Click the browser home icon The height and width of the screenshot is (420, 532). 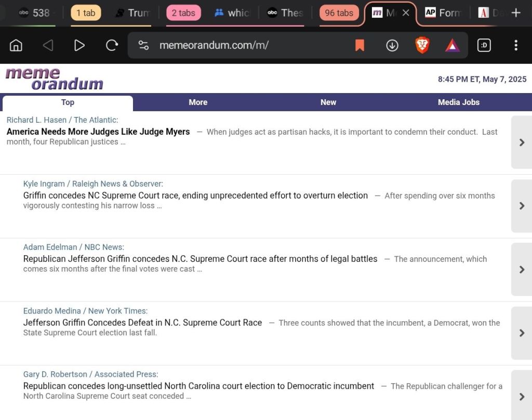coord(16,45)
